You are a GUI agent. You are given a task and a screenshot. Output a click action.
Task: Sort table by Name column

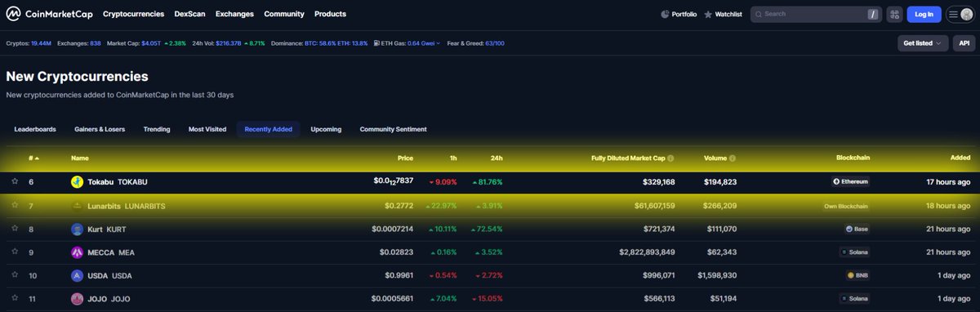pyautogui.click(x=79, y=158)
